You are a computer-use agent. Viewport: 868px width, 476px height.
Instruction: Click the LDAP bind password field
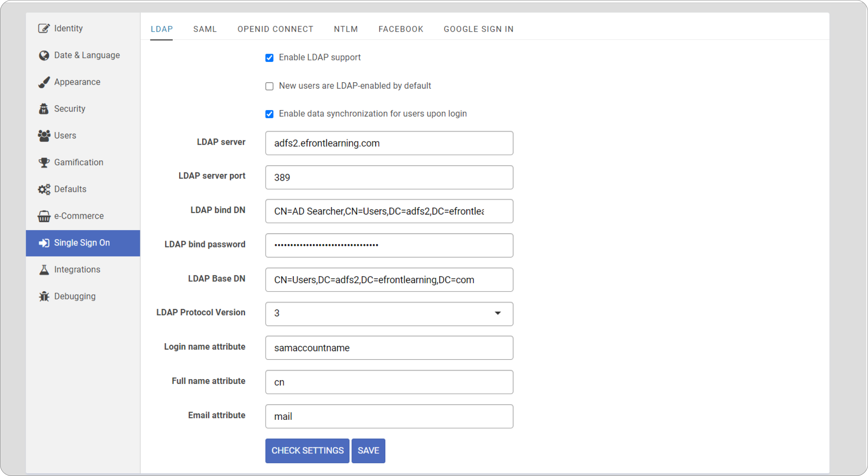point(389,245)
